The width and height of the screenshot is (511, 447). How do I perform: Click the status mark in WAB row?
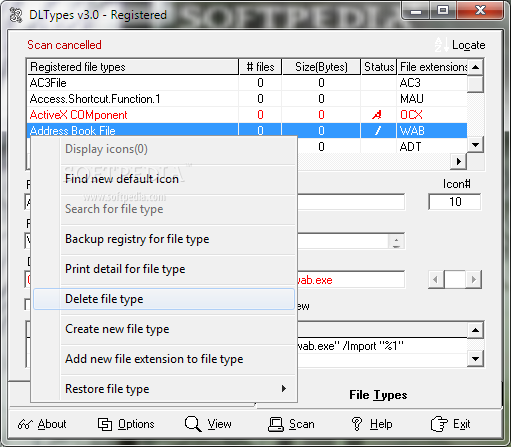[378, 131]
